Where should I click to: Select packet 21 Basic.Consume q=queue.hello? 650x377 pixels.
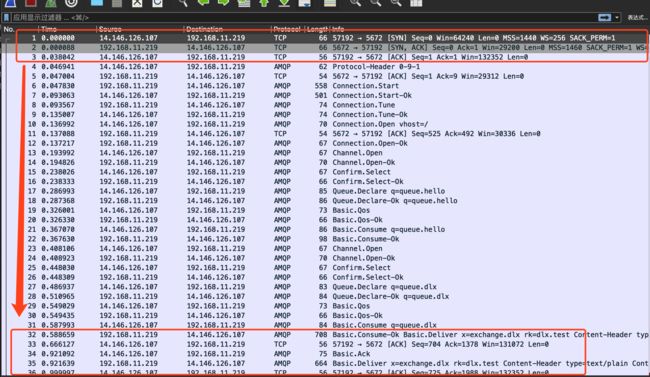pos(325,229)
